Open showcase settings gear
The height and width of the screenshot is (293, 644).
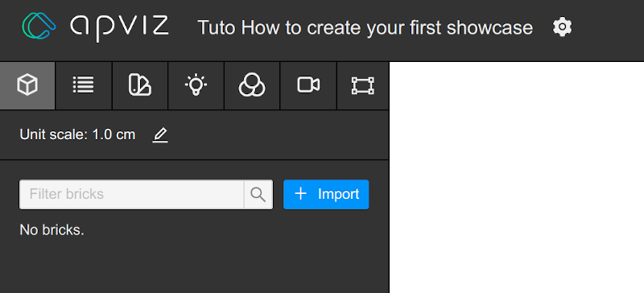pyautogui.click(x=562, y=27)
